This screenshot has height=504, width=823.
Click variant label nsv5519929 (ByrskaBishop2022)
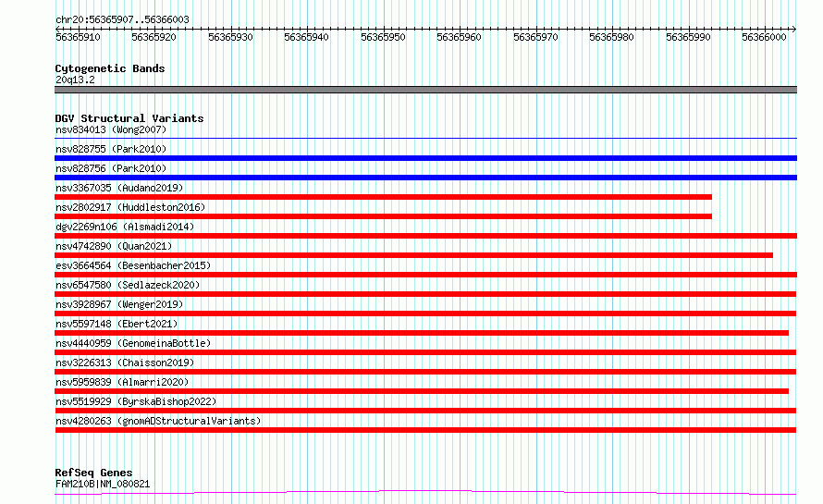(136, 401)
